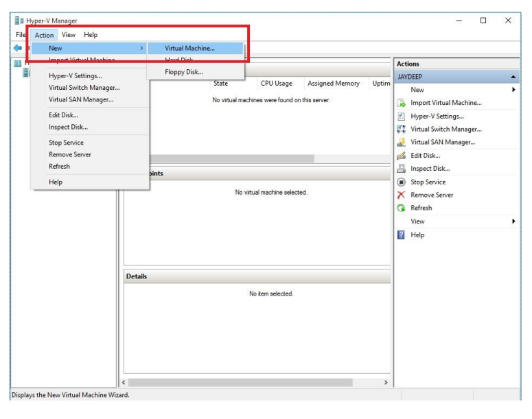Click the green Refresh icon in Actions pane
The height and width of the screenshot is (419, 532).
pos(402,208)
